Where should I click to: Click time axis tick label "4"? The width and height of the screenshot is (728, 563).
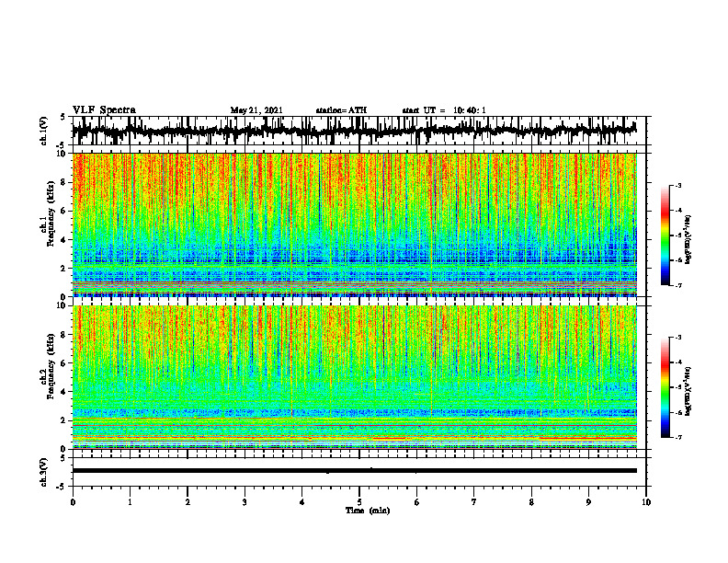[x=301, y=502]
